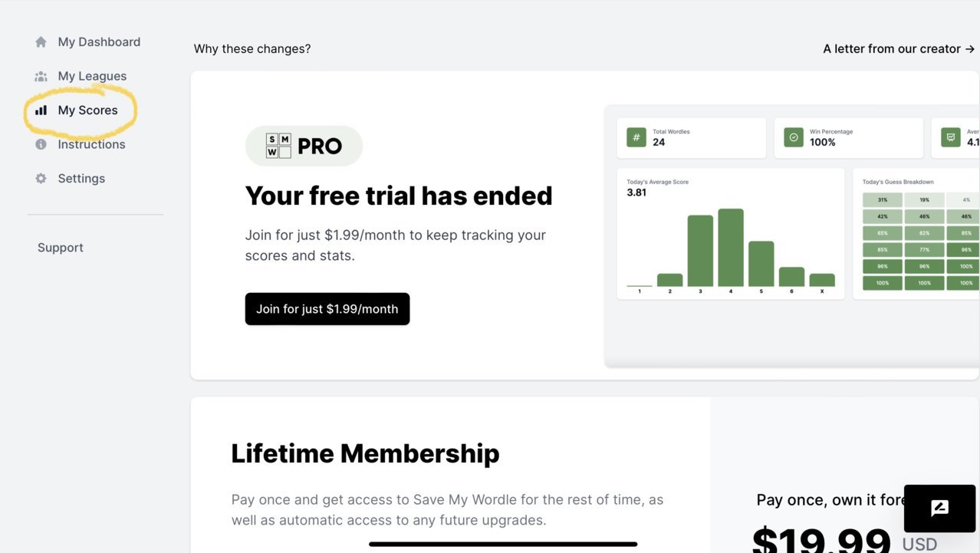Viewport: 980px width, 553px height.
Task: Click the Today's Average Score chart
Action: tap(731, 234)
